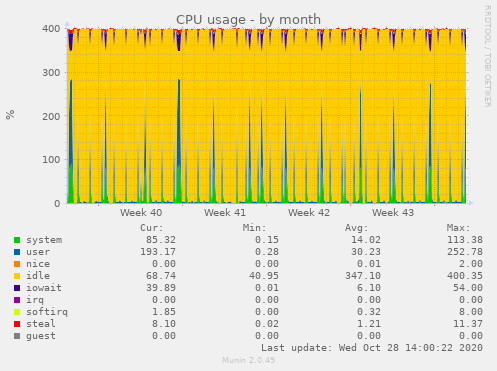Screen dimensions: 497x371
Task: Click the blue user legend color swatch
Action: (x=17, y=252)
